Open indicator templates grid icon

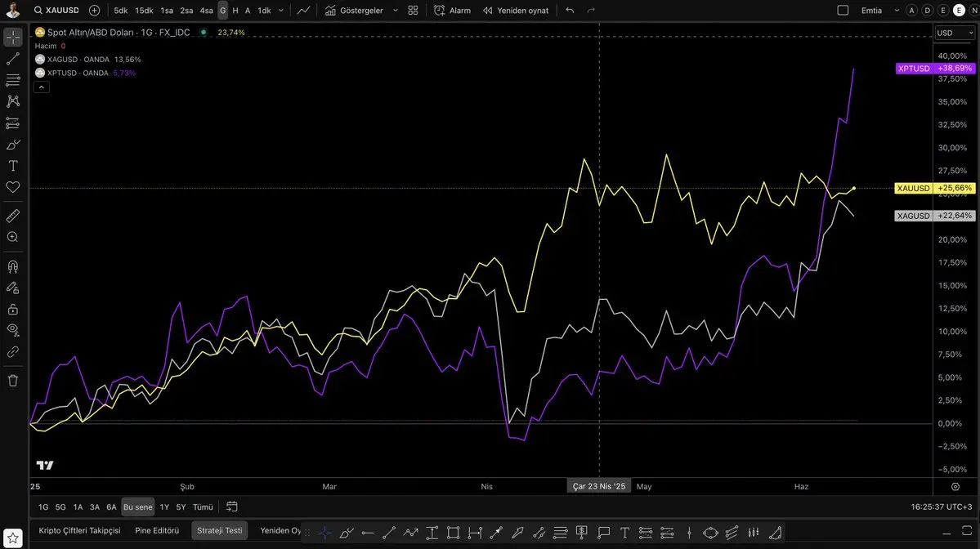click(413, 11)
